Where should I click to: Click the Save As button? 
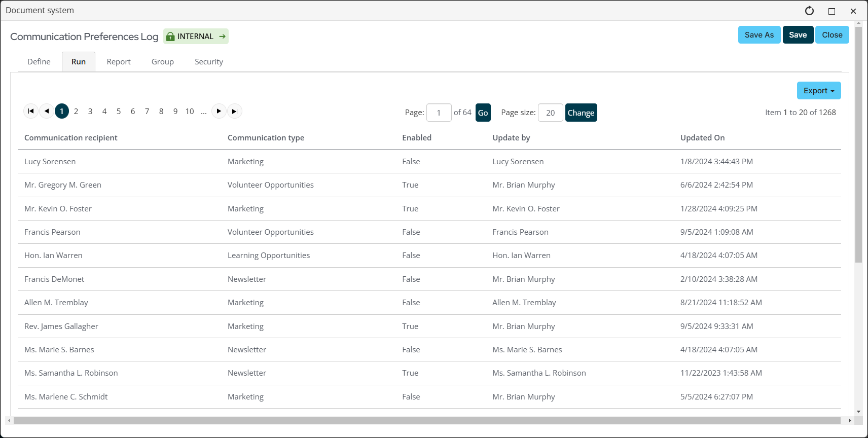click(x=759, y=35)
